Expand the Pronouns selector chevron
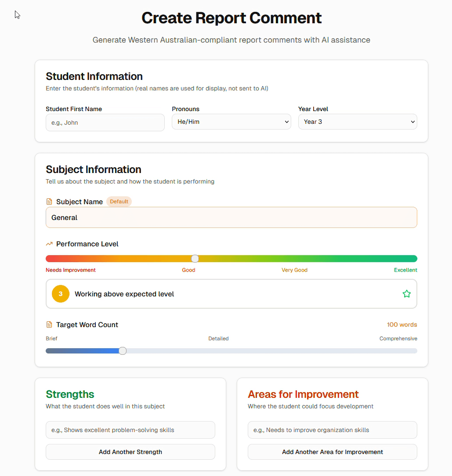Viewport: 452px width, 476px height. point(287,122)
